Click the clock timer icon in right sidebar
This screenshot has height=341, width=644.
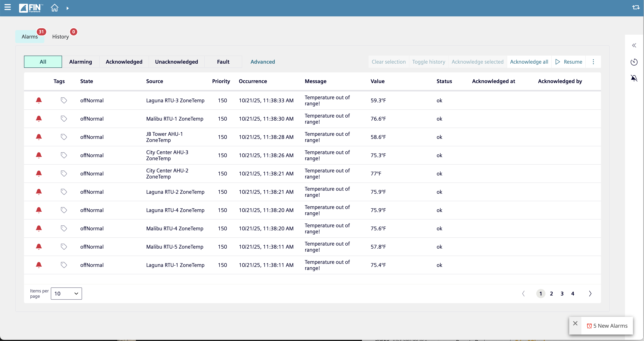tap(634, 62)
